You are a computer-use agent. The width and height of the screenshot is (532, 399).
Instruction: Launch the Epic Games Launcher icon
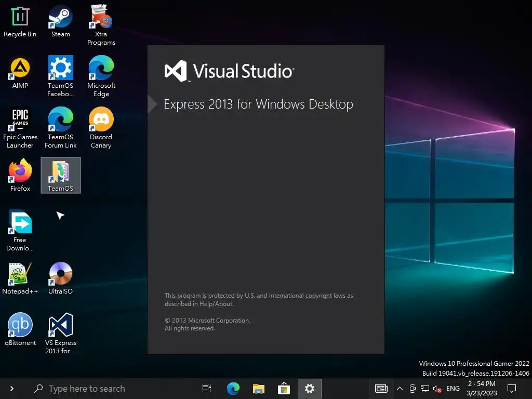click(20, 128)
